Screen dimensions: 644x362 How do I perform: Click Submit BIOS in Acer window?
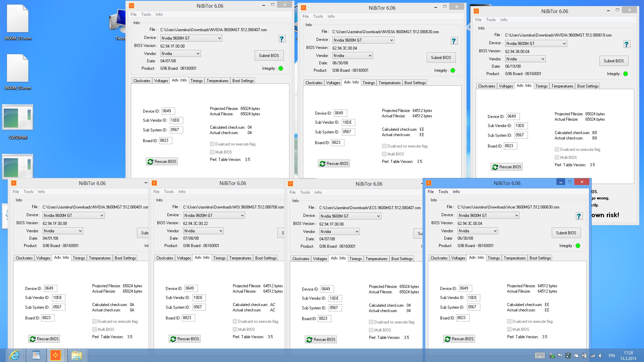[566, 233]
